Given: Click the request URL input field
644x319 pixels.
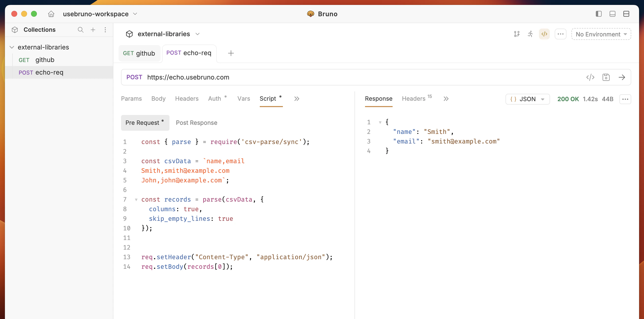Looking at the screenshot, I should click(x=300, y=77).
